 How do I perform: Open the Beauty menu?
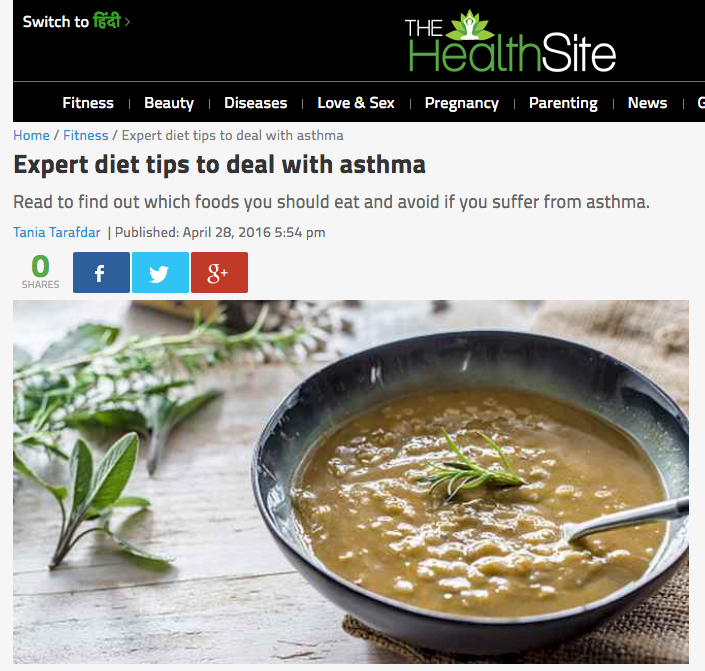point(169,103)
